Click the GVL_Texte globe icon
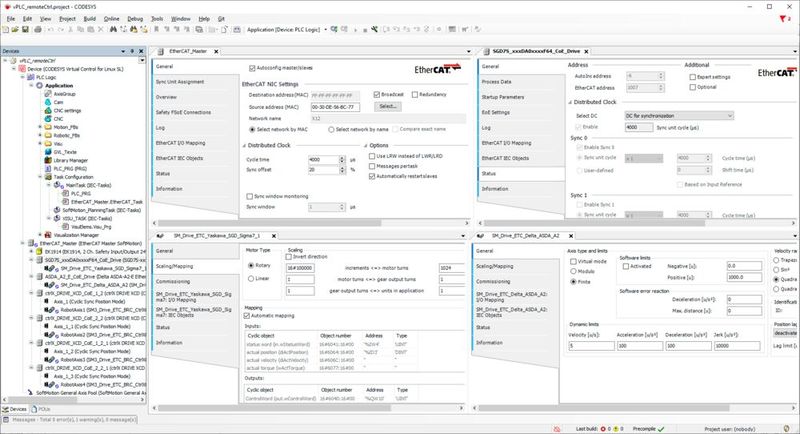The width and height of the screenshot is (800, 434). click(x=48, y=152)
